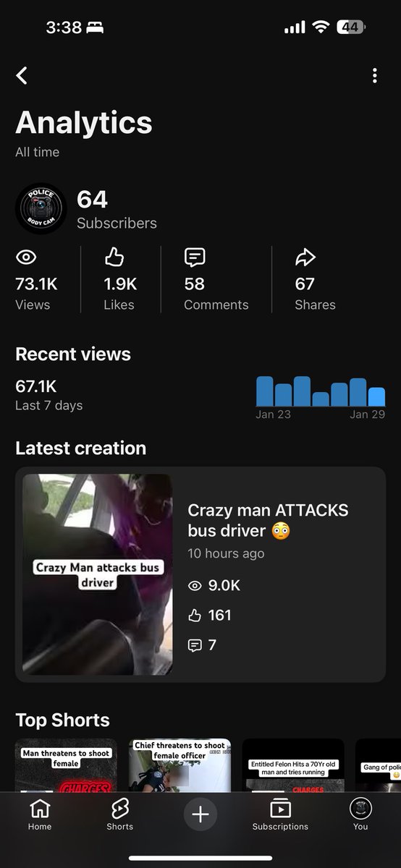Open the You profile tab

point(360,814)
